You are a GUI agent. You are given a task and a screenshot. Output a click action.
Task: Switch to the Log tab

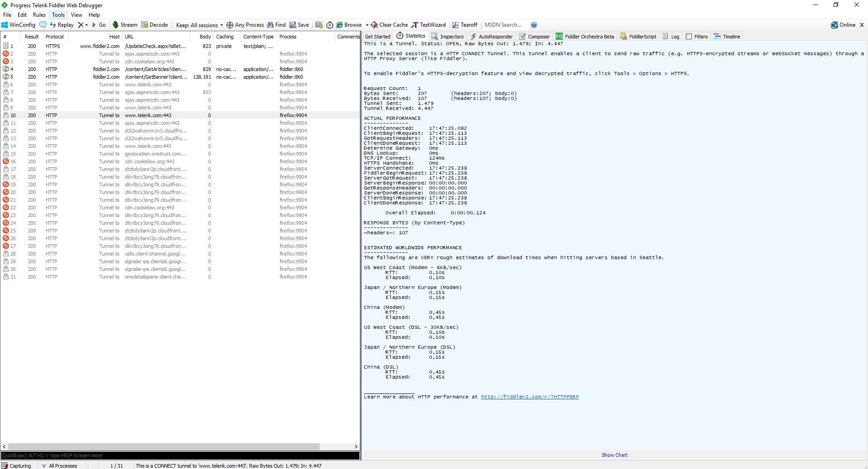(x=671, y=37)
